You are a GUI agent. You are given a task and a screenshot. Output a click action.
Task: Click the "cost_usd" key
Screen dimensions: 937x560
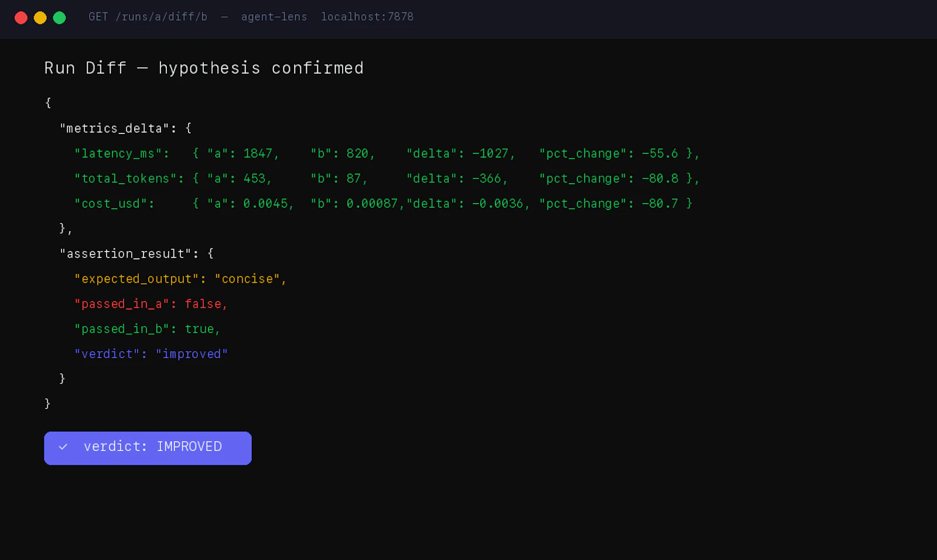(111, 204)
